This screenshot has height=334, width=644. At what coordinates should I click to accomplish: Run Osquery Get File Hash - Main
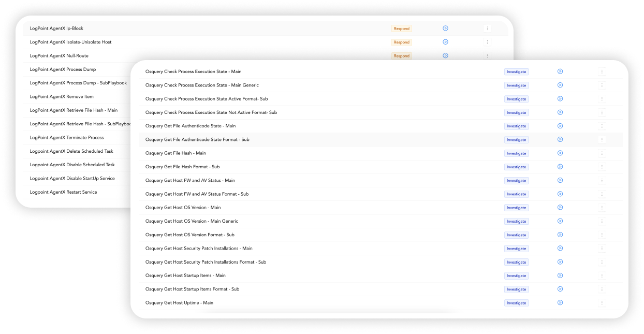(560, 153)
